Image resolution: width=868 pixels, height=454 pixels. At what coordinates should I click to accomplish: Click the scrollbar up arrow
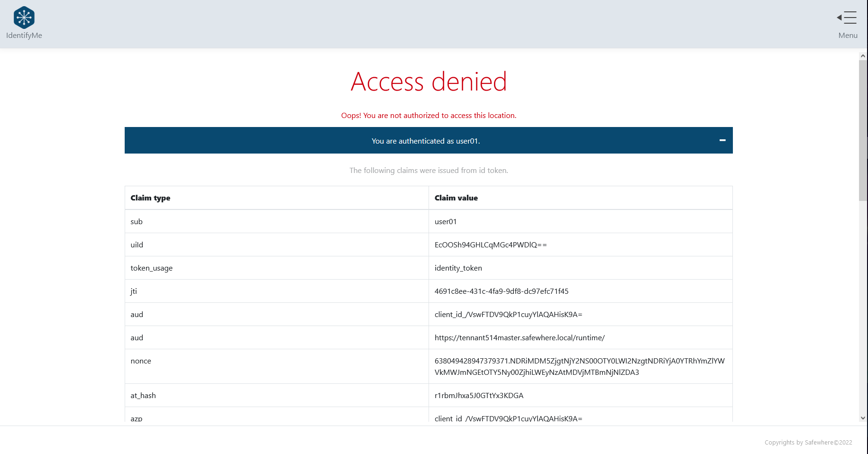[x=863, y=56]
